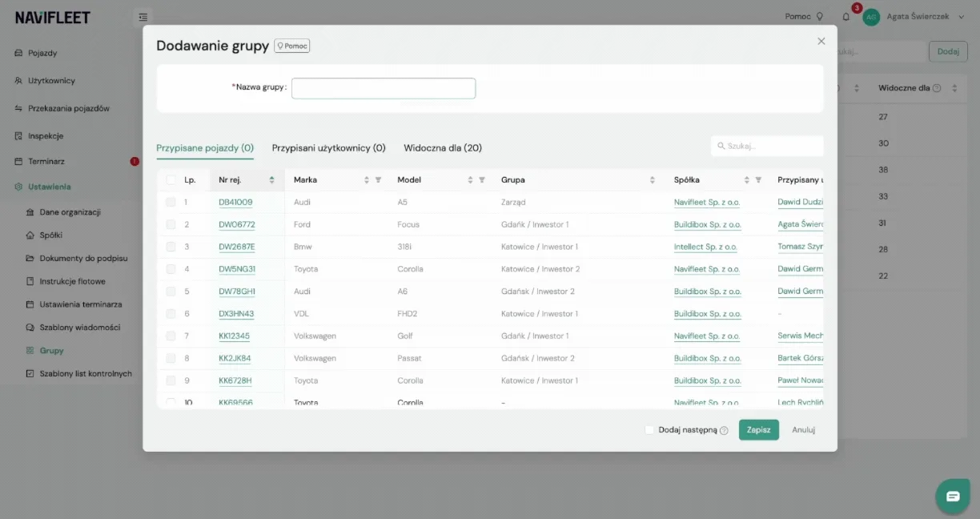980x519 pixels.
Task: Open the notifications bell icon
Action: [x=846, y=17]
